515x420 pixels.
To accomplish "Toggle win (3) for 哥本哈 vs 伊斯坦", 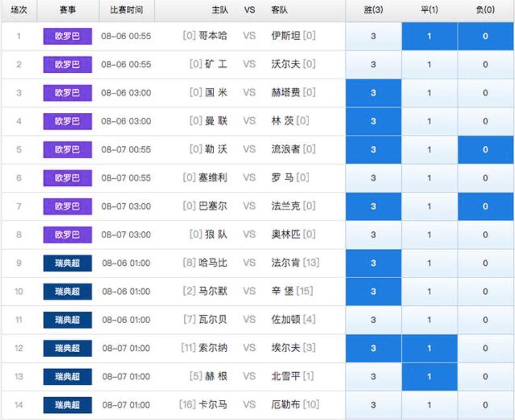I will click(374, 36).
